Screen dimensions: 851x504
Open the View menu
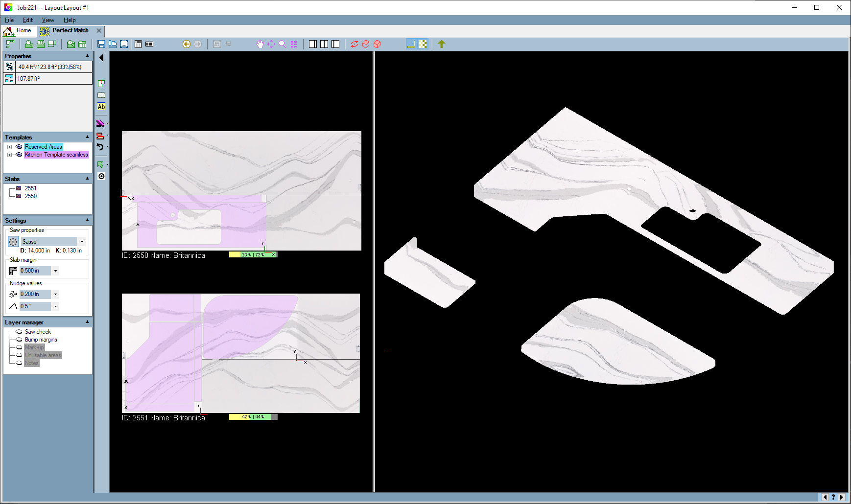tap(48, 20)
